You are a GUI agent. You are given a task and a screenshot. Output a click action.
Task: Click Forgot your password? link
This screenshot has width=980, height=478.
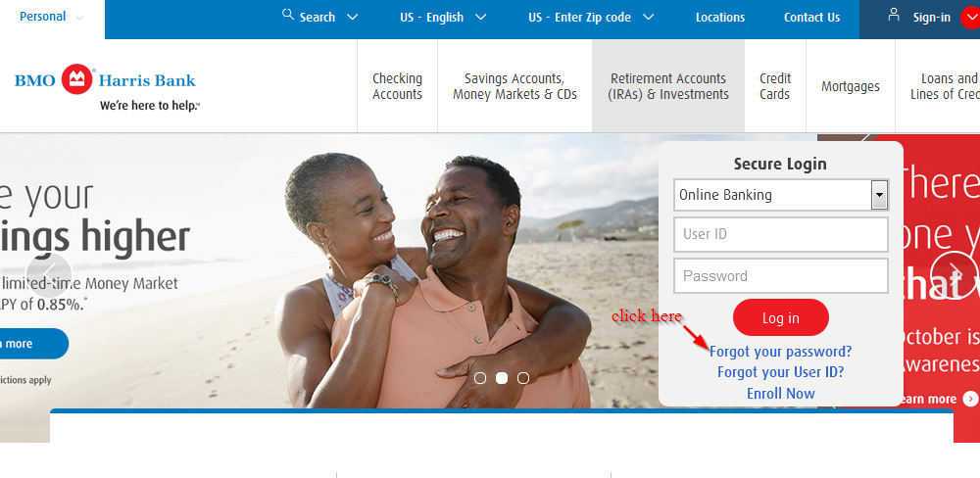[x=781, y=352]
